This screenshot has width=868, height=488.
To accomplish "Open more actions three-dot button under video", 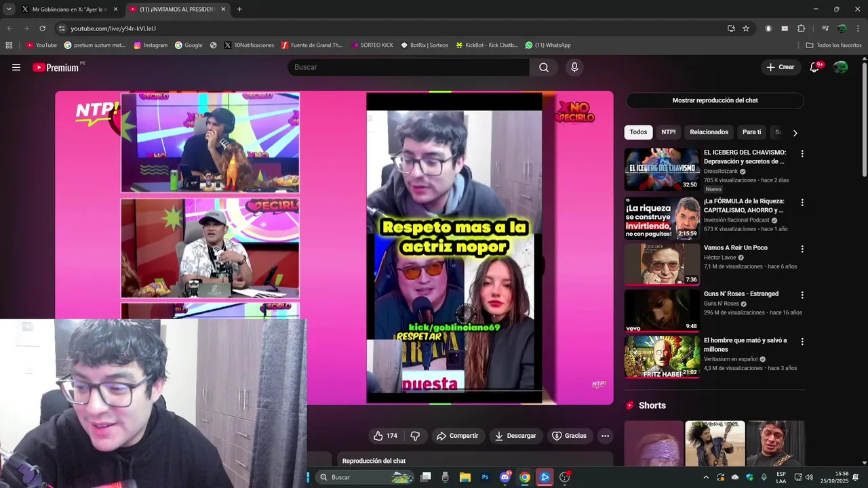I will click(x=605, y=436).
